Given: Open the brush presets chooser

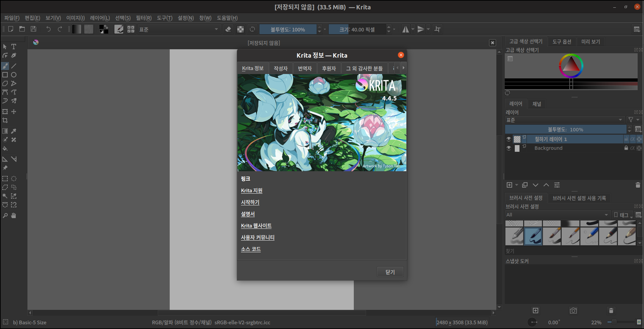Looking at the screenshot, I should [x=131, y=29].
